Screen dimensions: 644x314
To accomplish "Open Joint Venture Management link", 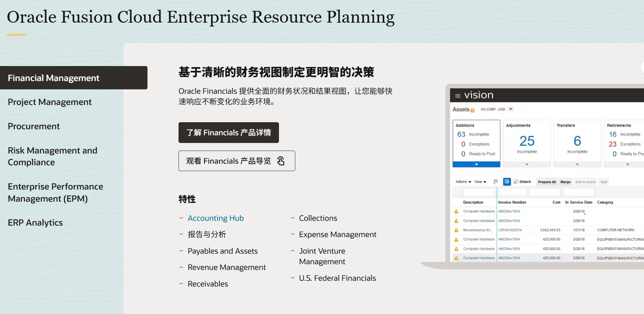I will (x=322, y=256).
